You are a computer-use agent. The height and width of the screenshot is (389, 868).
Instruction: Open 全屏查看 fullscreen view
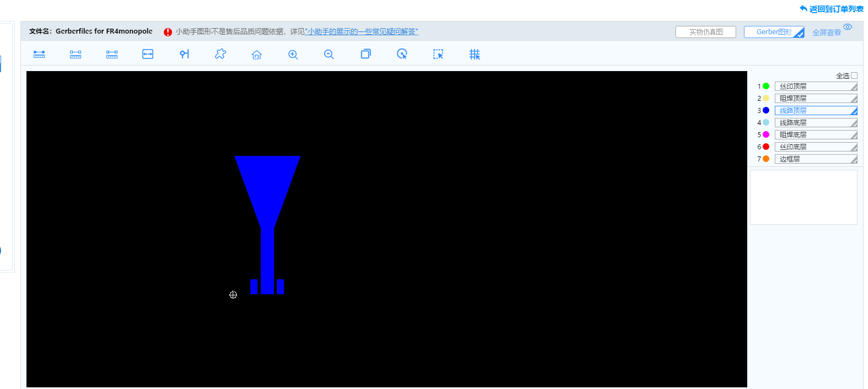(827, 33)
